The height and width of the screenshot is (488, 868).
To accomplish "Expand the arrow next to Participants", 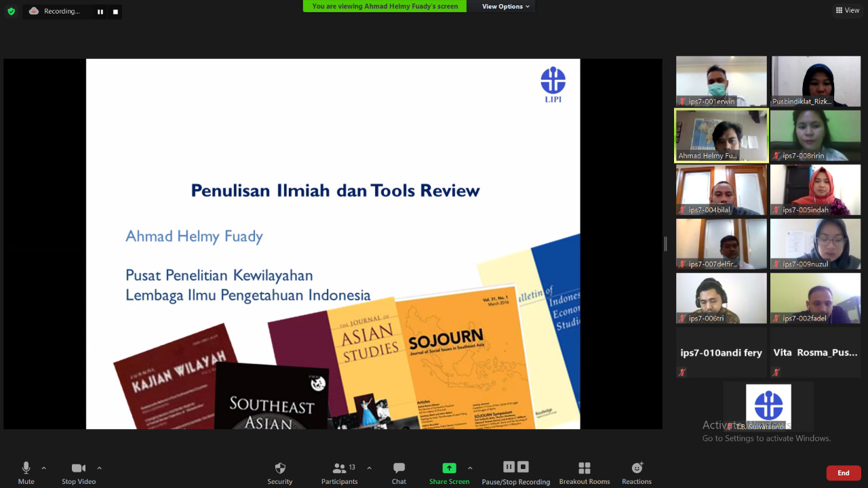I will 369,468.
